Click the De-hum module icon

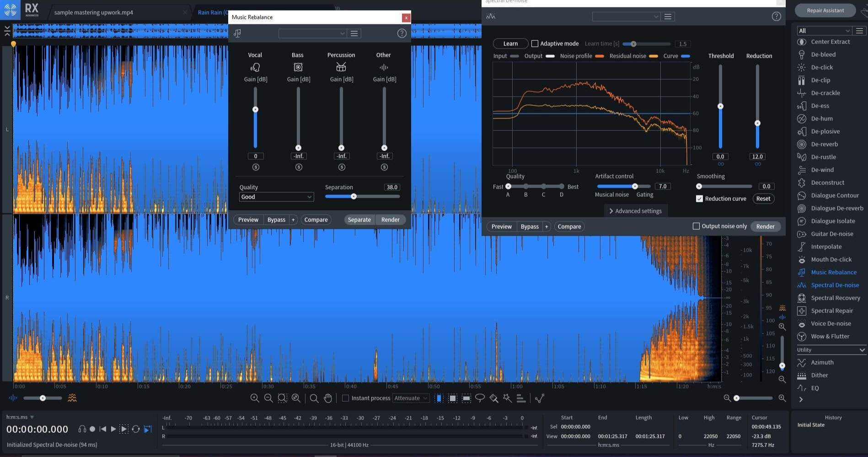click(801, 118)
